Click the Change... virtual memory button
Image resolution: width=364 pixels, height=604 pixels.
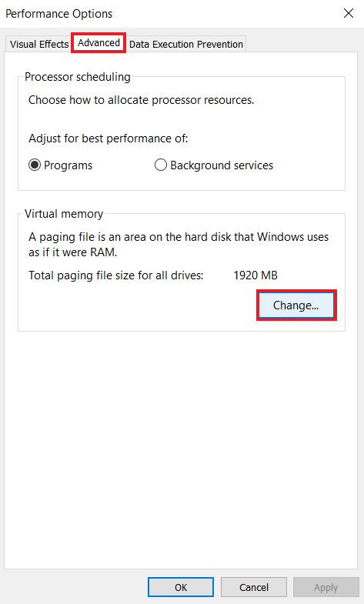[296, 305]
